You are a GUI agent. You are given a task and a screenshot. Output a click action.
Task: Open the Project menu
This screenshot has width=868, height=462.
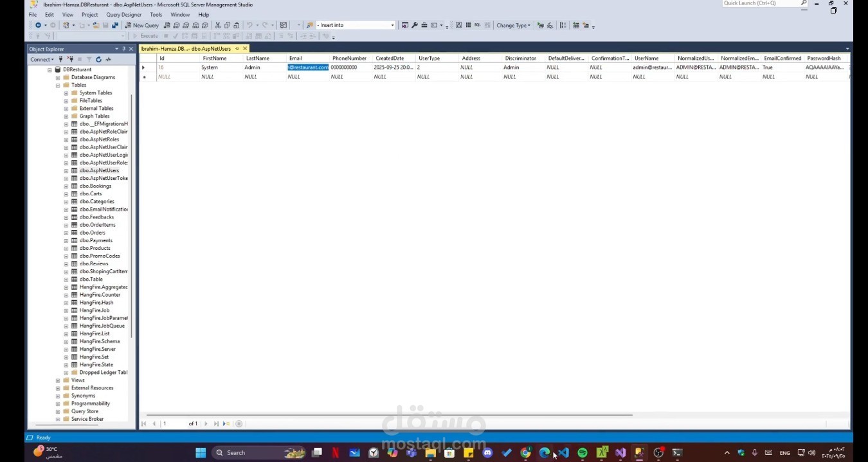point(90,14)
